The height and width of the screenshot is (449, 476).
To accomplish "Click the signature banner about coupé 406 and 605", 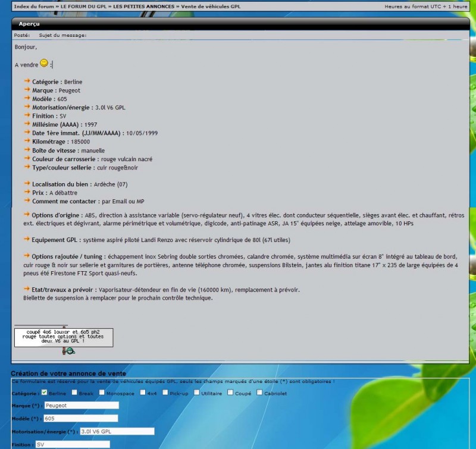I will coord(63,337).
